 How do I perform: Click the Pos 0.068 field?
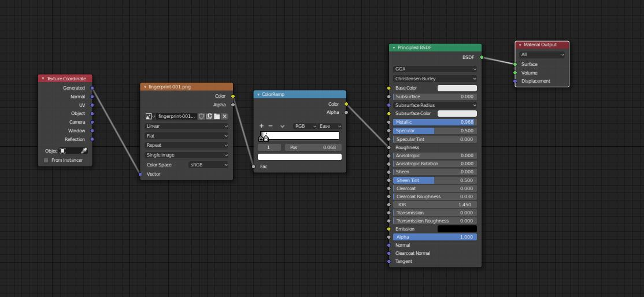click(x=313, y=147)
